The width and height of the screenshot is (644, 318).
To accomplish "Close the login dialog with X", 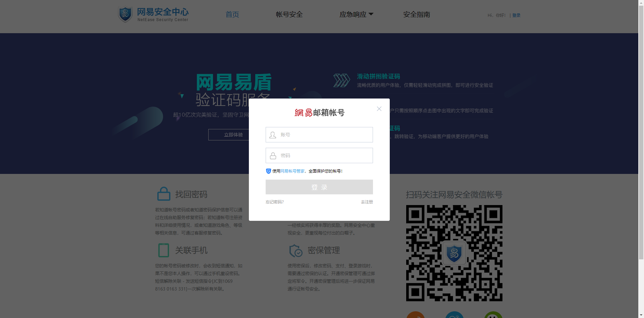I will click(x=379, y=109).
